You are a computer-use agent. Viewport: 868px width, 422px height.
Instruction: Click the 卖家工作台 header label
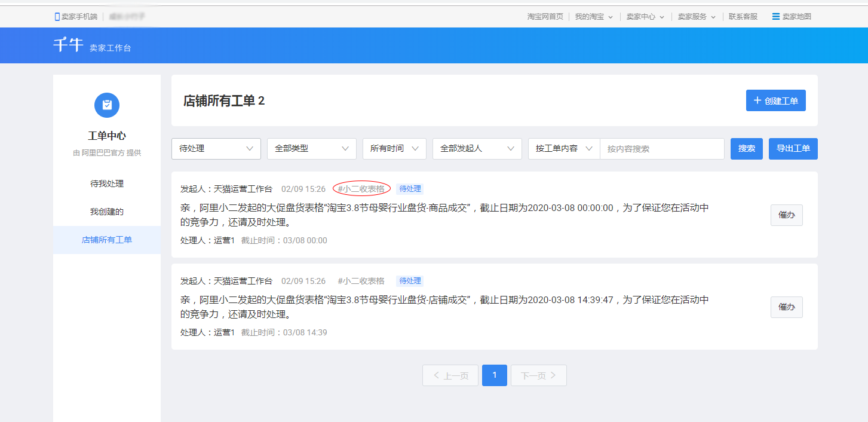click(x=111, y=48)
